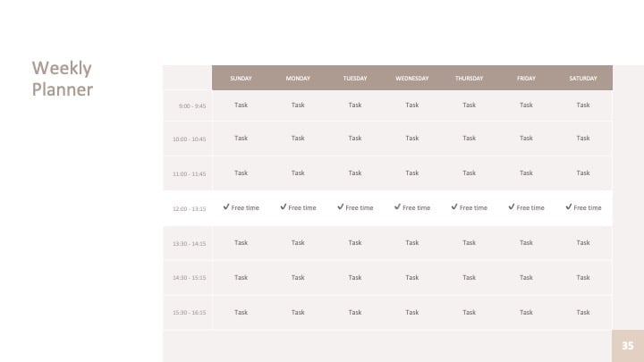Click the Saturday Free time checkmark
This screenshot has width=644, height=362.
pos(569,206)
